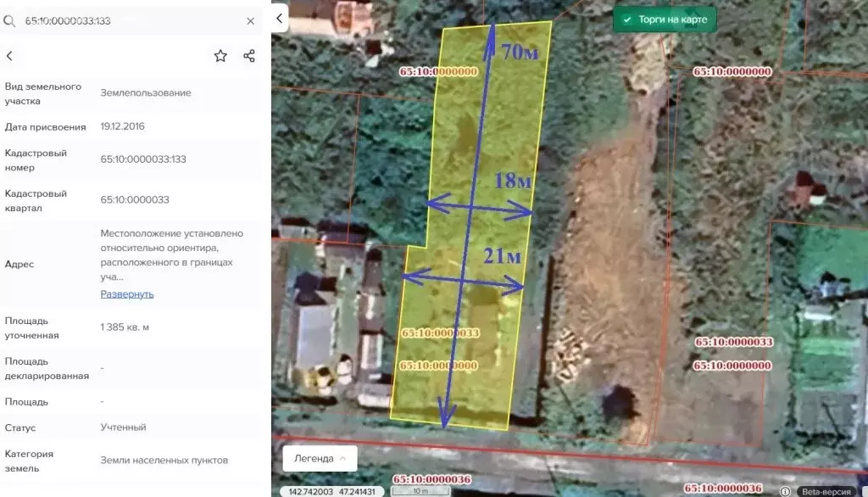Click the 65:10:0000033 label inside yellow parcel
The height and width of the screenshot is (497, 868).
[x=440, y=333]
